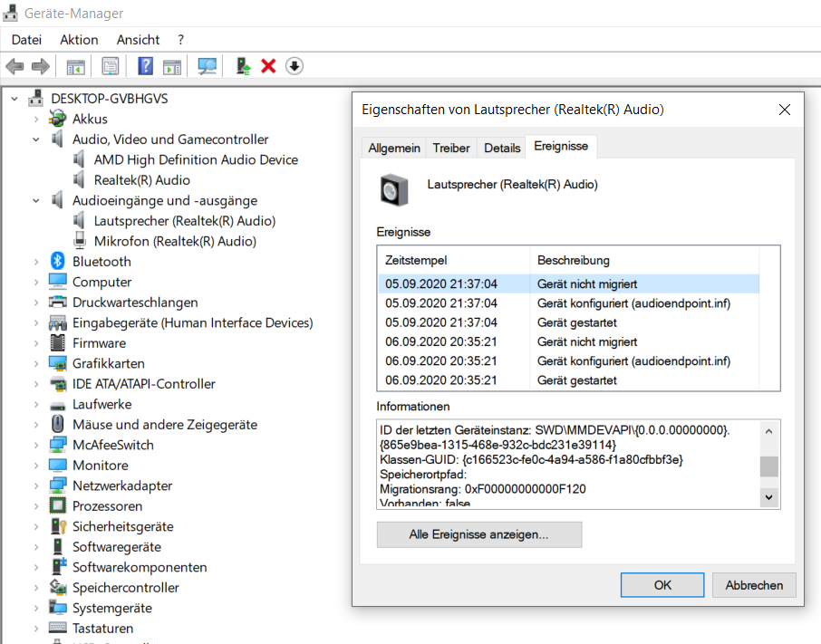Click the Bluetooth icon in the device tree

(x=57, y=261)
